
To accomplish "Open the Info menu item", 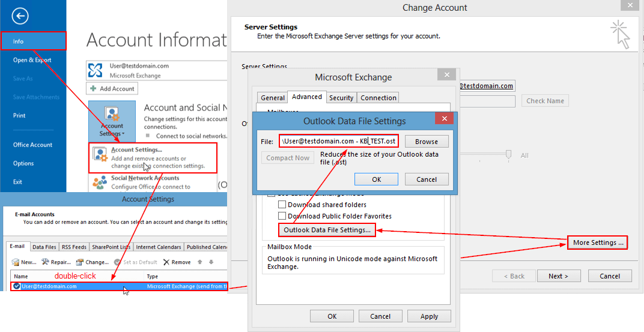I will (33, 41).
